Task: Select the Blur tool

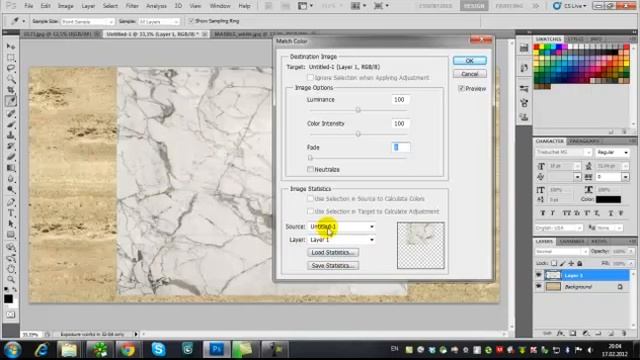Action: (x=11, y=179)
